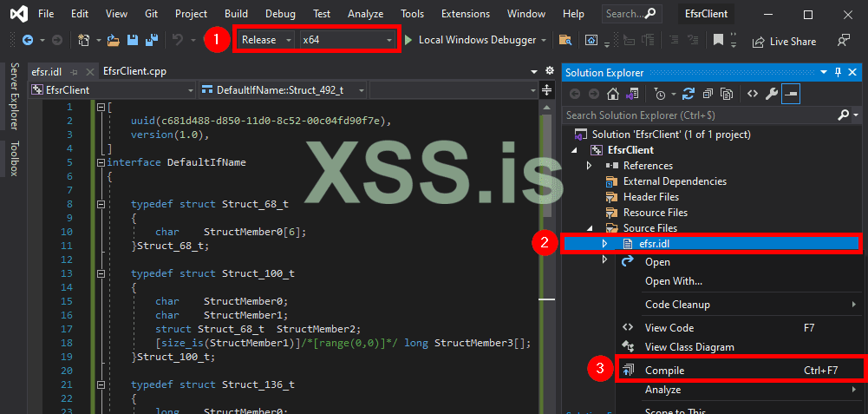
Task: Click the magnifier icon in Solution Explorer search
Action: click(x=843, y=115)
